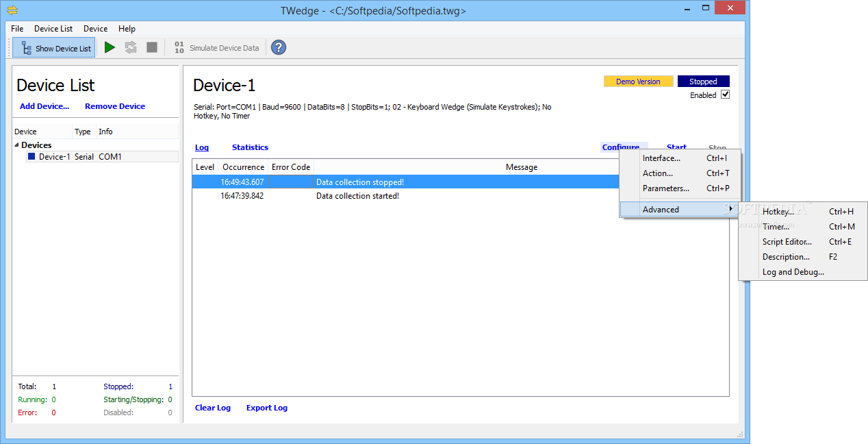Click the Start link above the log
Image resolution: width=868 pixels, height=444 pixels.
point(676,147)
